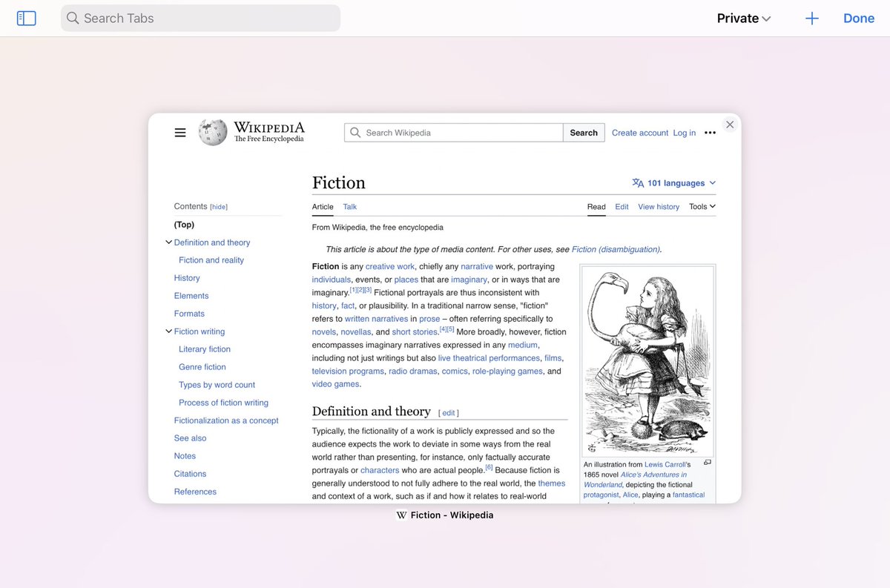Open the Create account link

click(640, 133)
